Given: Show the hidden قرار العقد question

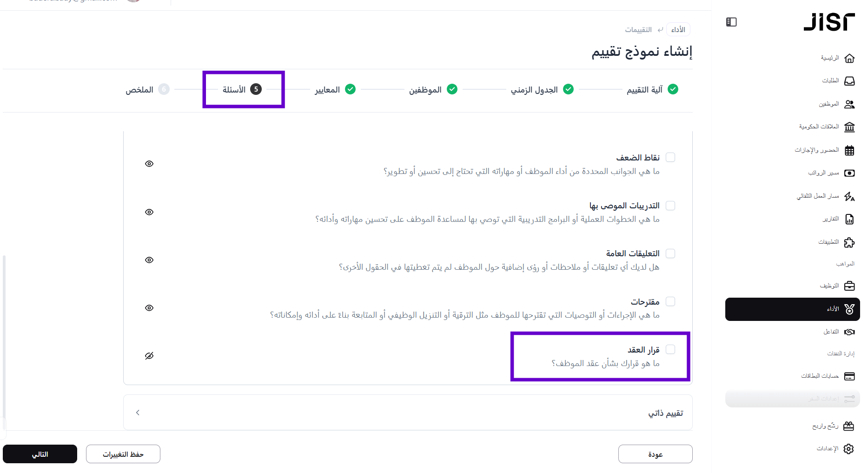Looking at the screenshot, I should [x=149, y=356].
